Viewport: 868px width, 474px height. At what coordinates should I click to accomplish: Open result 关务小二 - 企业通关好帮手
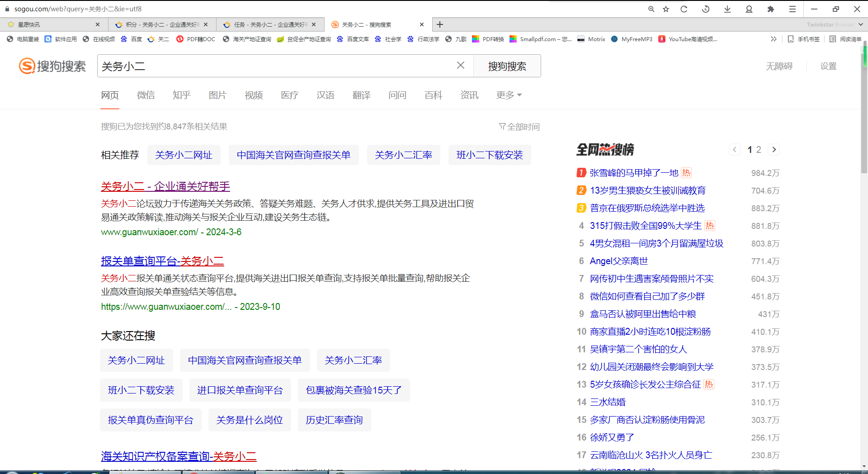[x=165, y=186]
